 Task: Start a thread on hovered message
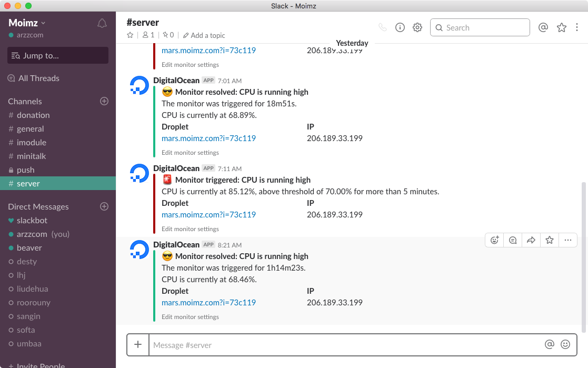[x=513, y=240]
